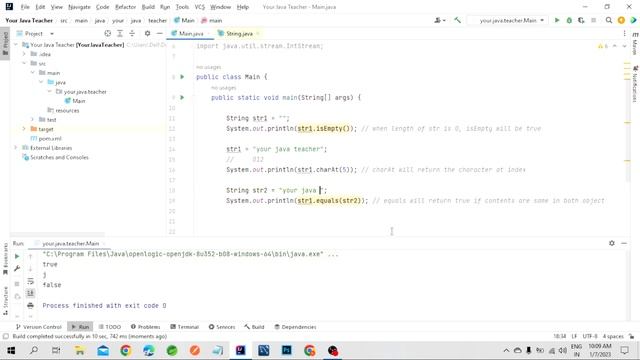Run with coverage from the toolbar
Screen dimensions: 640x360
[581, 20]
